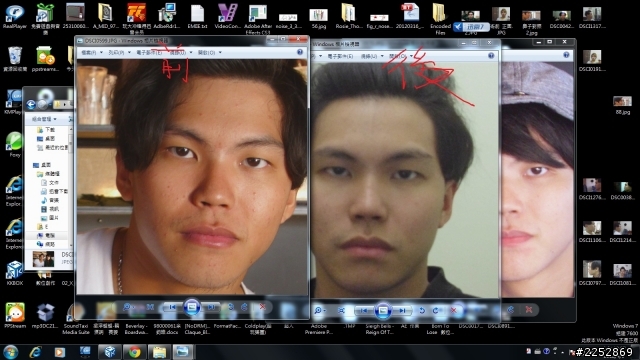Go to previous photo in DSC0599.JPG viewer
The width and height of the screenshot is (640, 360).
point(172,307)
